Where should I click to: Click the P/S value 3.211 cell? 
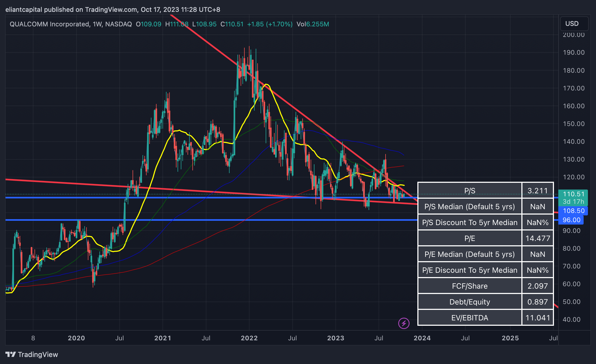[538, 191]
